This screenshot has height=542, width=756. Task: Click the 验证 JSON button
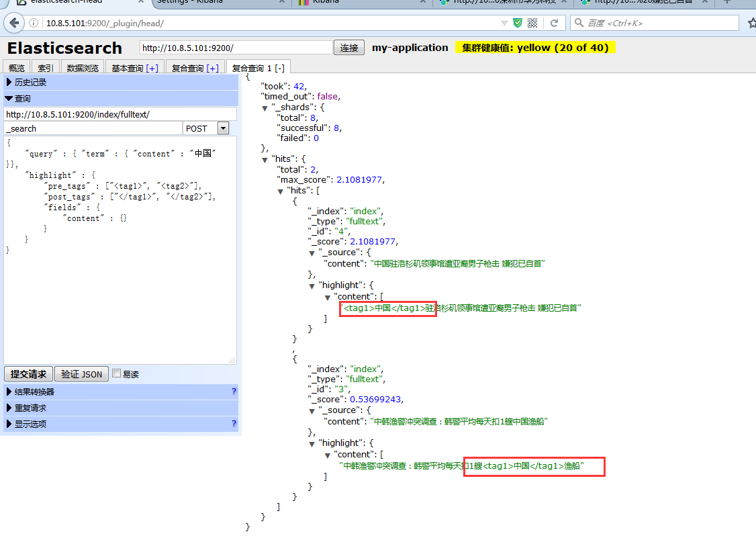(x=81, y=374)
